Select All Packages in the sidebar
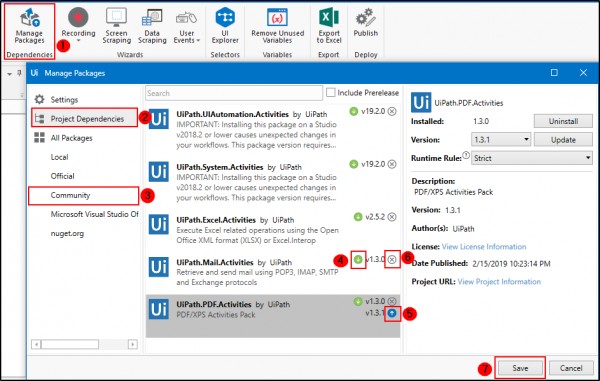The image size is (600, 381). [x=71, y=138]
